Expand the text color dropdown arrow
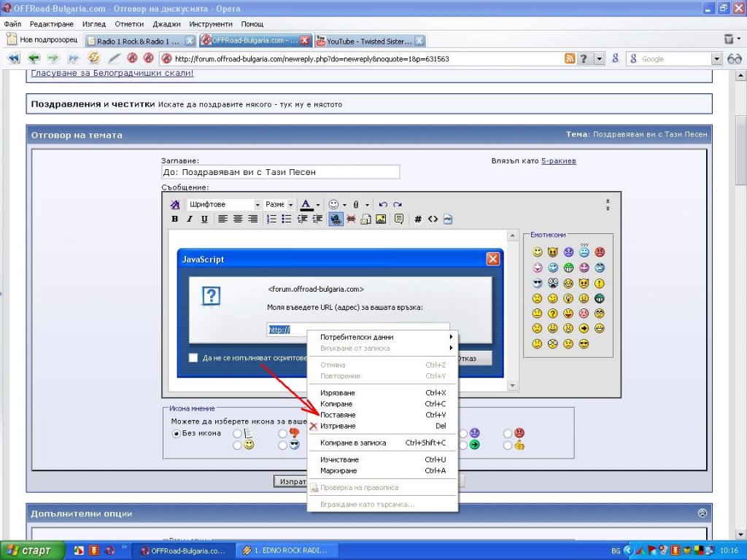747x560 pixels. pos(318,205)
